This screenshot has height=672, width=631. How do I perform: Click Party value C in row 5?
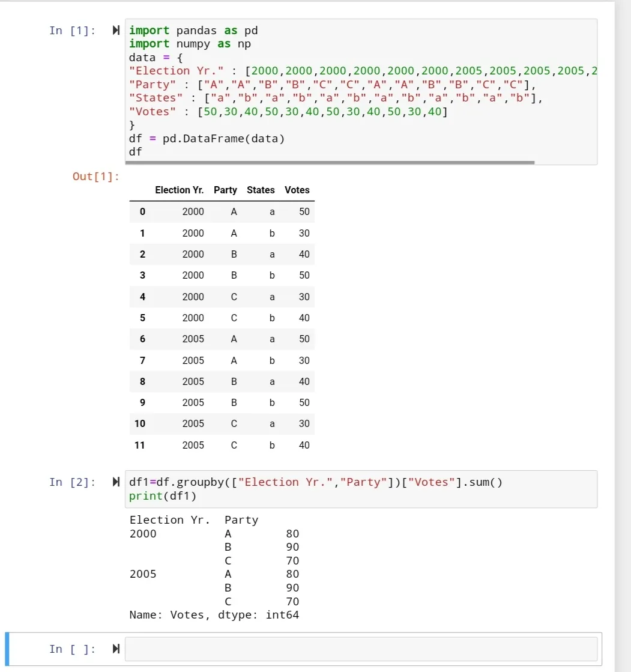[234, 318]
